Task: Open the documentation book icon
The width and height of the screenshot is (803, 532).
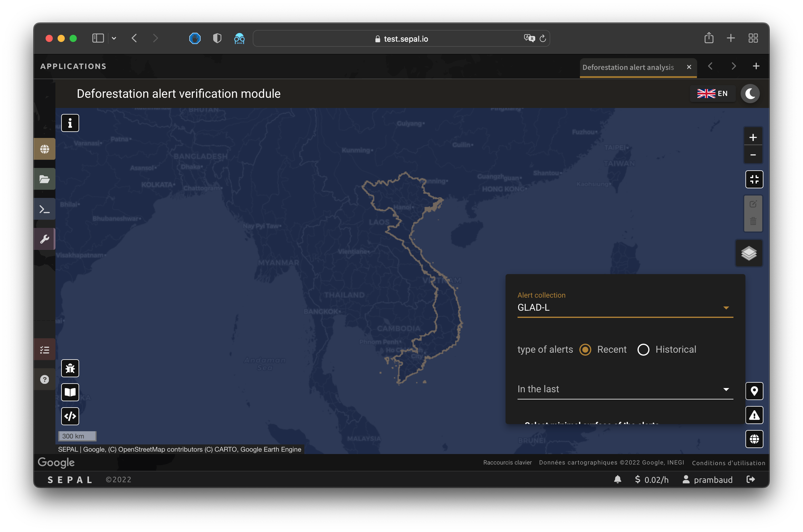Action: point(70,392)
